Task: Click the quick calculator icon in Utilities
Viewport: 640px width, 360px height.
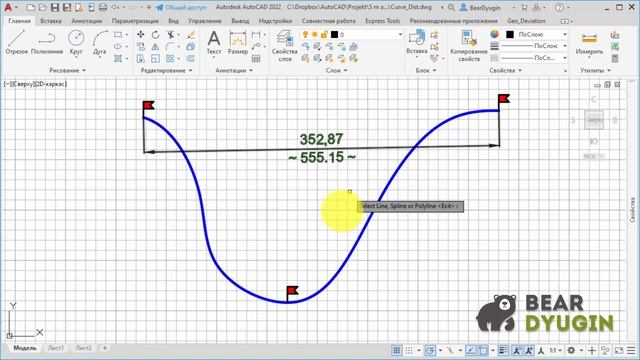Action: [x=615, y=59]
